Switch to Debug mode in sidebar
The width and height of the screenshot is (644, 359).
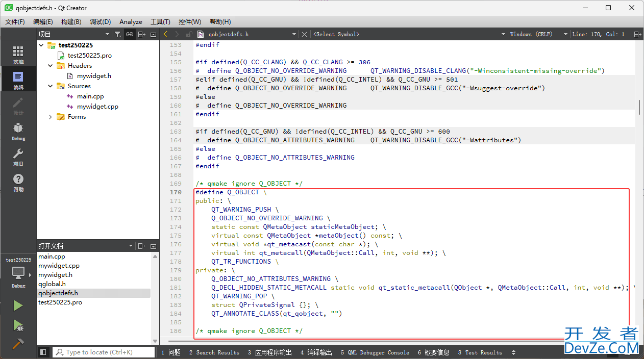pos(18,132)
